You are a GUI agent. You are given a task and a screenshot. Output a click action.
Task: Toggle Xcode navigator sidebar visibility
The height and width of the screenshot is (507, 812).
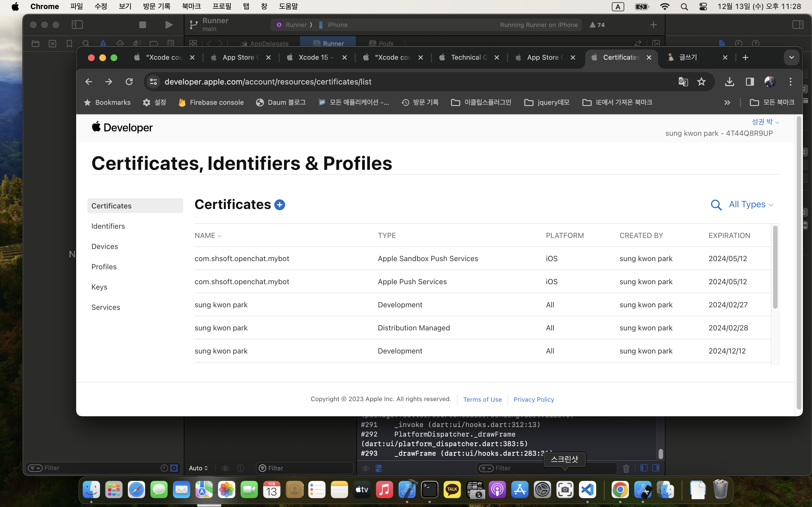[x=77, y=25]
